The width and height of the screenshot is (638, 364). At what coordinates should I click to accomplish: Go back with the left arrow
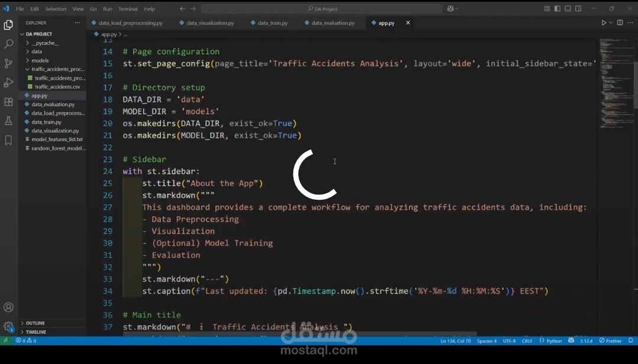[182, 8]
